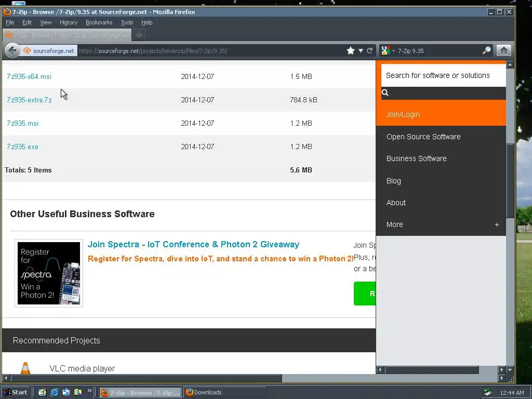The image size is (532, 399).
Task: Click the first quick launch notepad icon
Action: point(42,392)
